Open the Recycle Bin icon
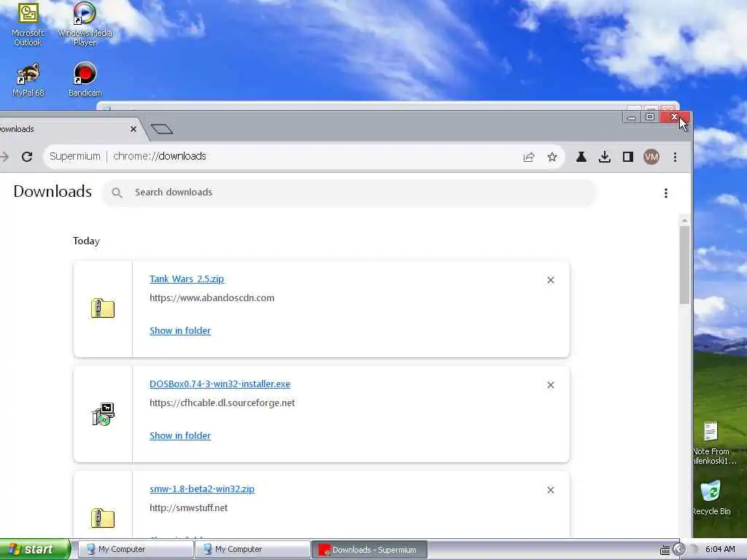This screenshot has width=747, height=560. (711, 498)
